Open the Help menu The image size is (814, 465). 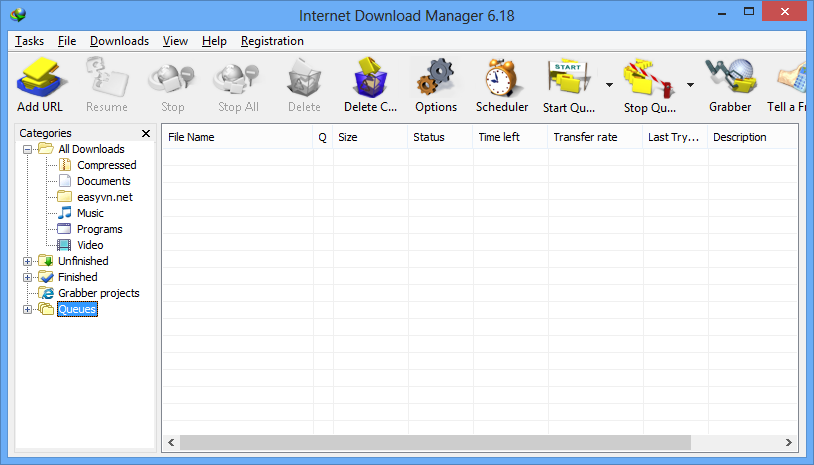pyautogui.click(x=214, y=41)
